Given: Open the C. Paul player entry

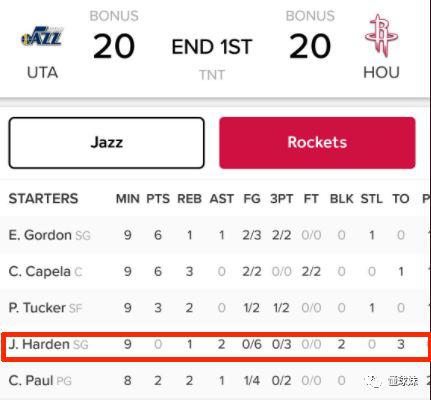Looking at the screenshot, I should [x=31, y=381].
